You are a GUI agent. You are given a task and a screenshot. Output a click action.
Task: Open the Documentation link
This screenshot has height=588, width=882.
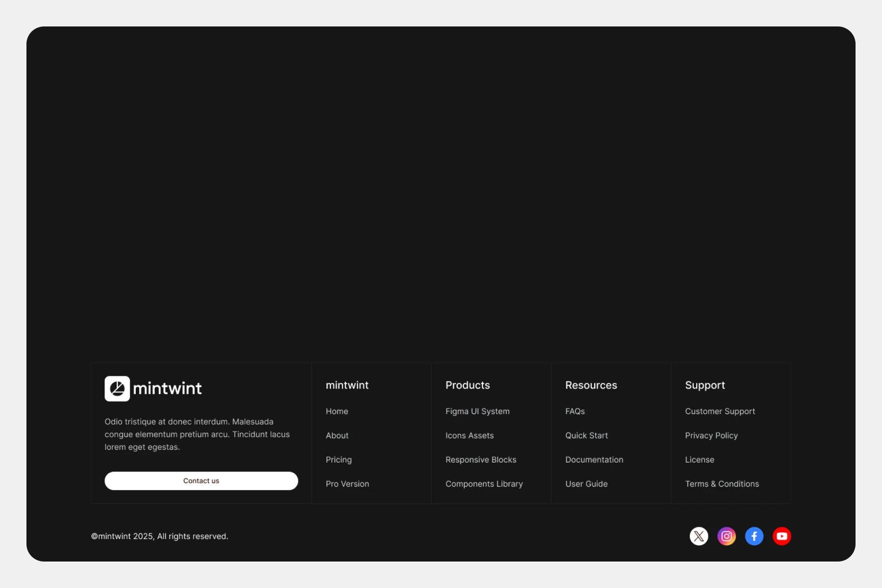(x=594, y=460)
